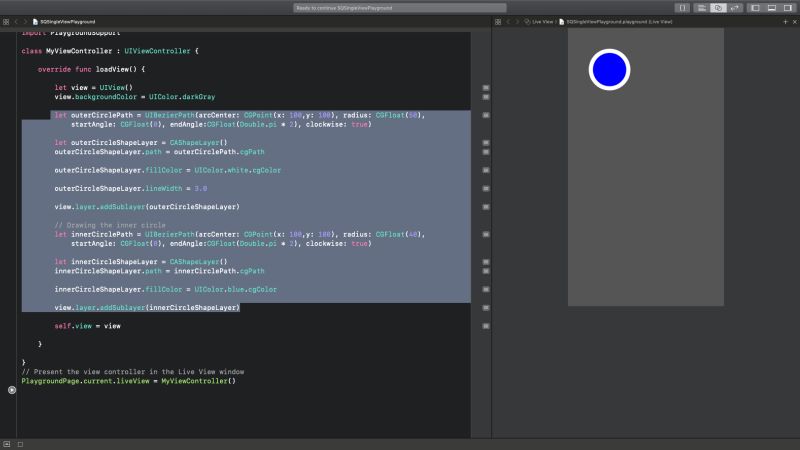The image size is (800, 450).
Task: Click the activity status field in the toolbar
Action: pos(399,8)
